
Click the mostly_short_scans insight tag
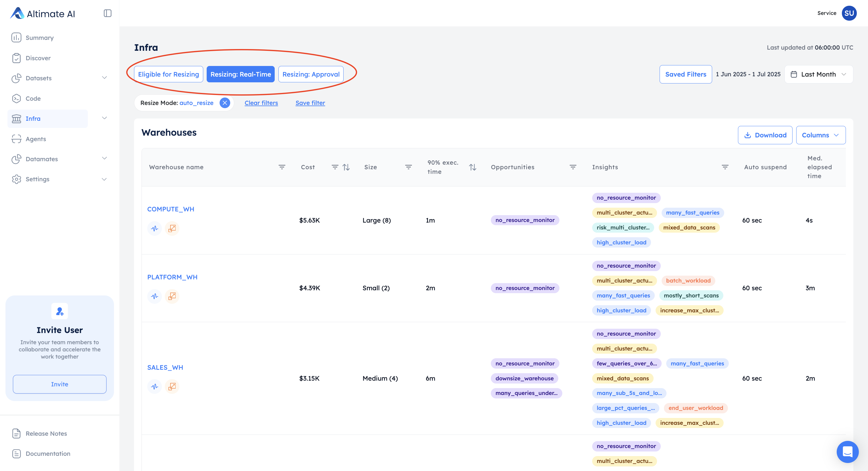(x=691, y=295)
